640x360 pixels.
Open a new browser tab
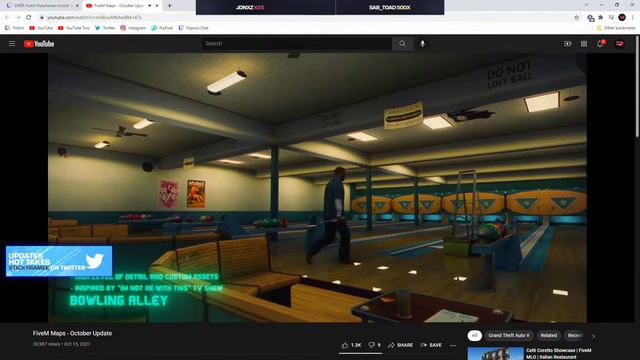point(169,6)
